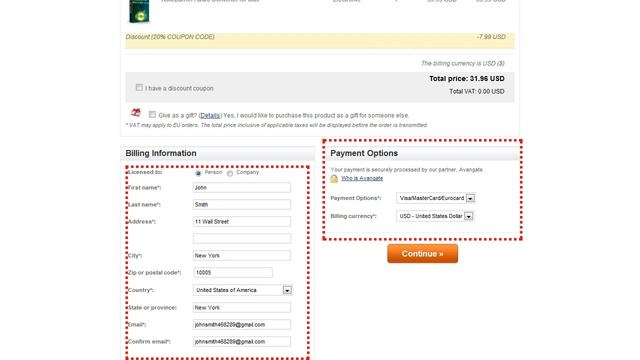The width and height of the screenshot is (640, 360).
Task: Click the 'Billing Information' heading
Action: pos(161,153)
